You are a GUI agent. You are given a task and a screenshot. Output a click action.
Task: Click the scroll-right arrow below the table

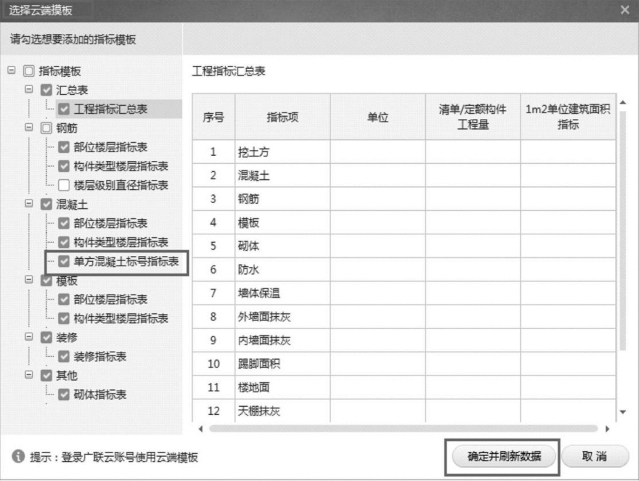coord(607,429)
